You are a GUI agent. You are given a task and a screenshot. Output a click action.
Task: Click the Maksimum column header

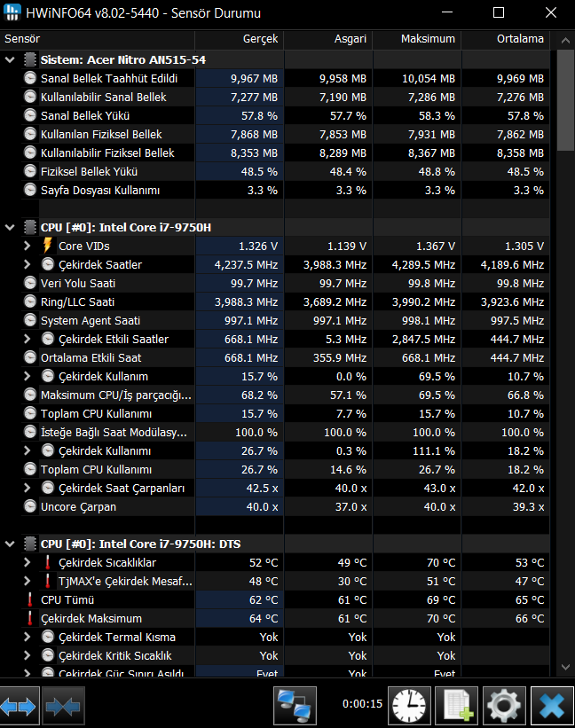417,39
